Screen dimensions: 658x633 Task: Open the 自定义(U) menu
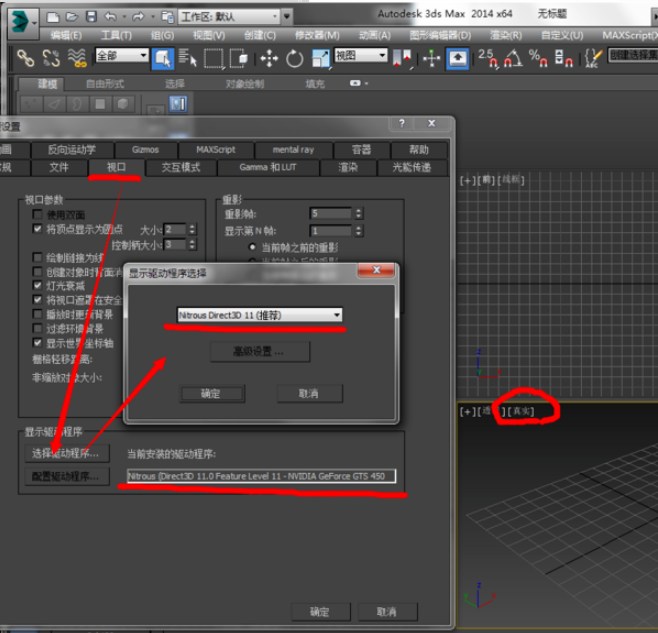[562, 35]
